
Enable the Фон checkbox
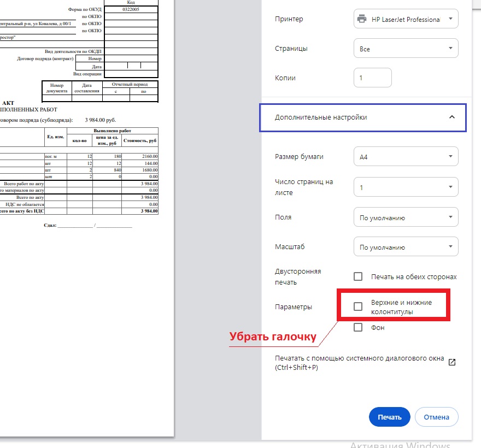coord(357,327)
